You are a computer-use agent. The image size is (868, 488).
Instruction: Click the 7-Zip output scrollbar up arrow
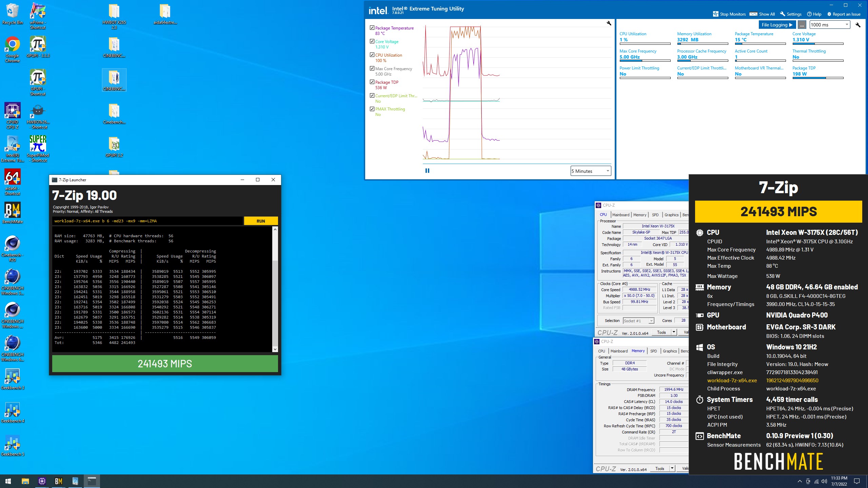click(x=275, y=229)
